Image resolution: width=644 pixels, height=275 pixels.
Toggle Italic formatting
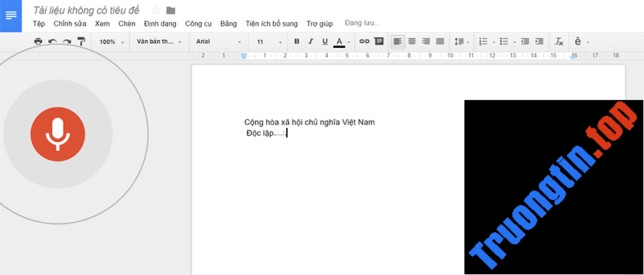pyautogui.click(x=311, y=41)
